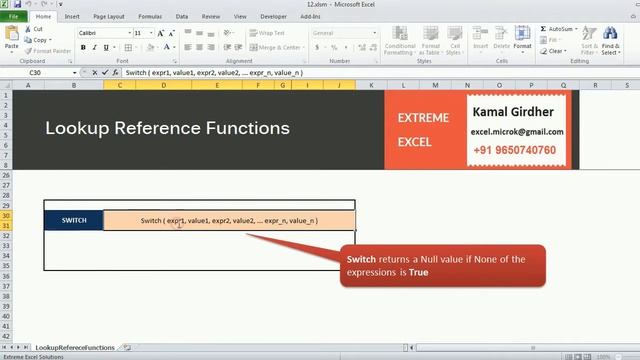
Task: Switch to the Data tab
Action: point(182,16)
